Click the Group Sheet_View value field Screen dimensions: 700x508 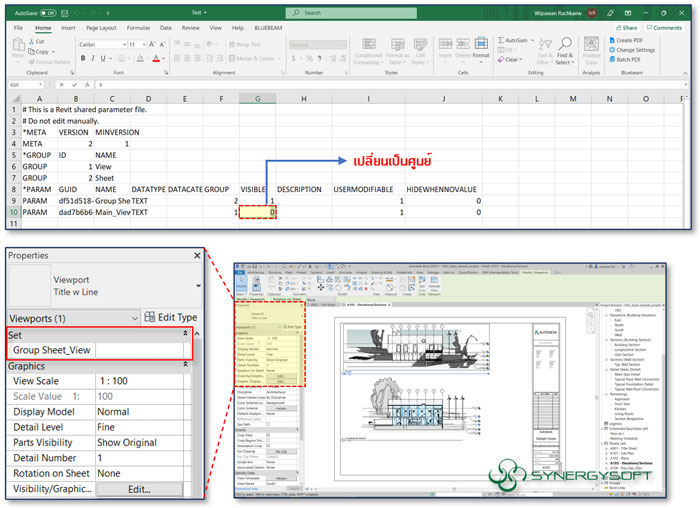coord(140,350)
